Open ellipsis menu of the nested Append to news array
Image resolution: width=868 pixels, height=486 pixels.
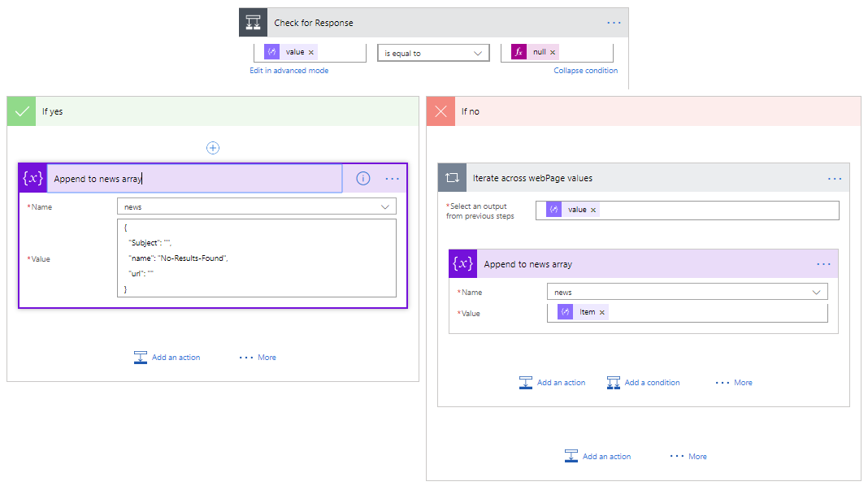823,264
